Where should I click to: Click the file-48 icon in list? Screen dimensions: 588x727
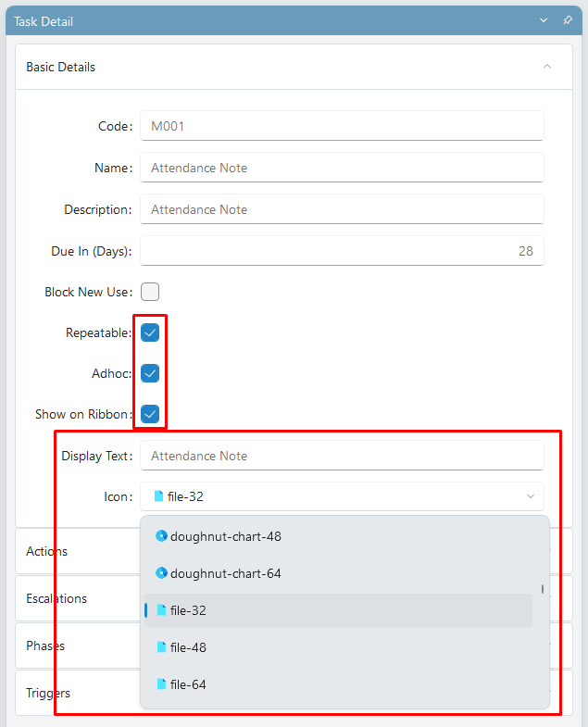pyautogui.click(x=161, y=646)
